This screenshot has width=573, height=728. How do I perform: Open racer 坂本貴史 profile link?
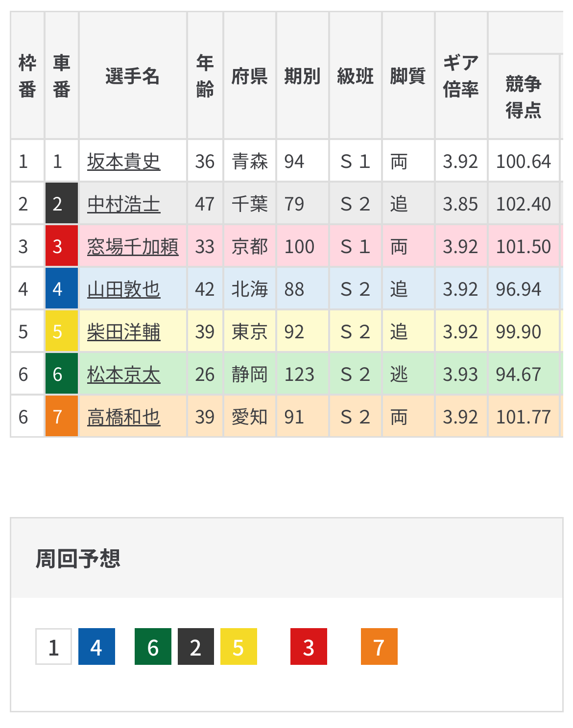point(123,161)
